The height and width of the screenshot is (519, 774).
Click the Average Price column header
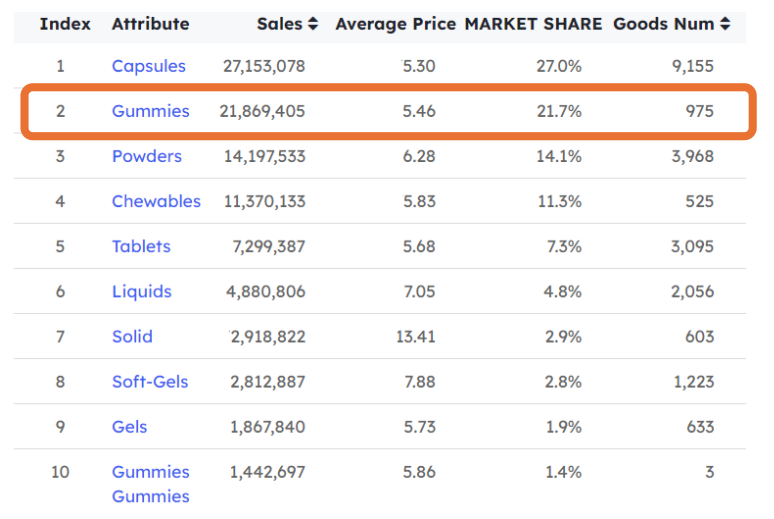pos(395,23)
